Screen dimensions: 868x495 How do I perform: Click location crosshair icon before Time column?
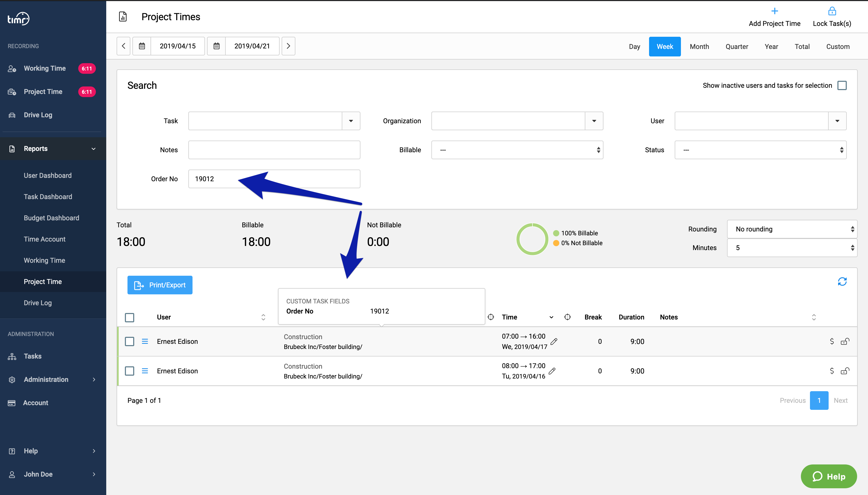pos(491,317)
